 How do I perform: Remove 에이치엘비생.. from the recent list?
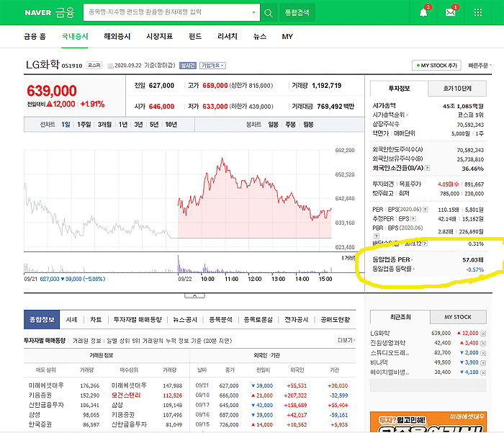pyautogui.click(x=483, y=372)
